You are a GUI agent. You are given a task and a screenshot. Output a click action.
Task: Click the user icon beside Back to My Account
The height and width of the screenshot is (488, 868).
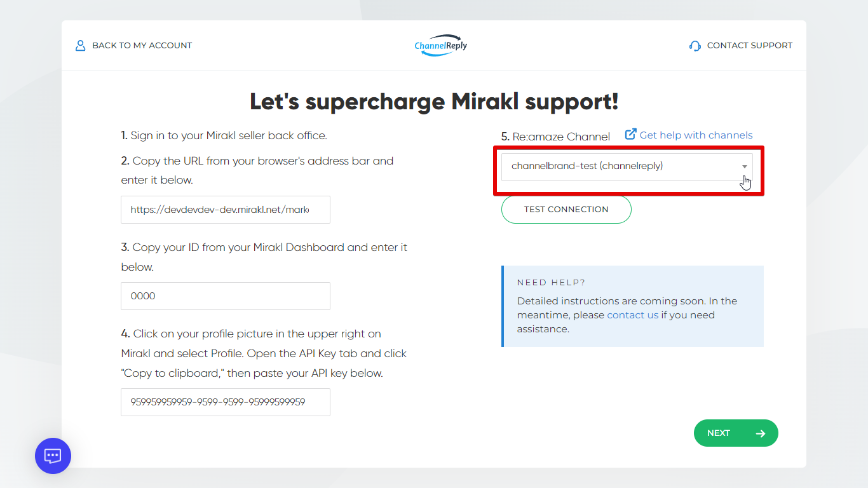click(80, 46)
